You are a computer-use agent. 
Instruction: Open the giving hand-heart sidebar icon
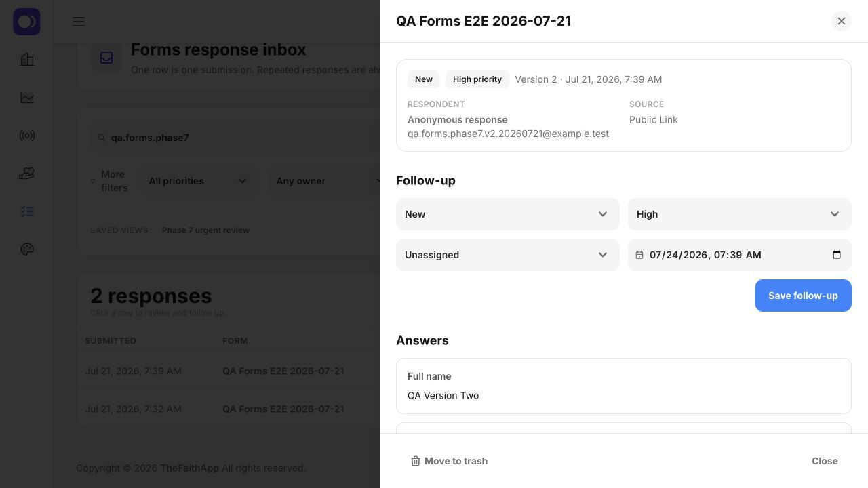coord(27,174)
